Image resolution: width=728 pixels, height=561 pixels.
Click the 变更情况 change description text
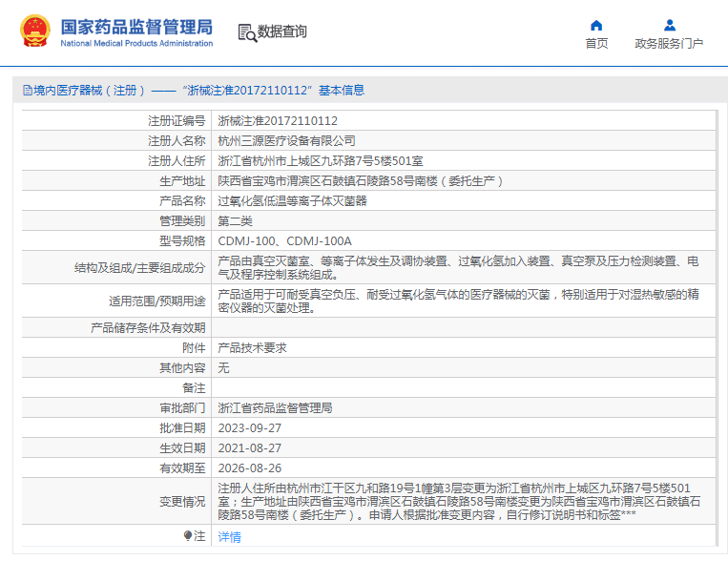[x=459, y=501]
